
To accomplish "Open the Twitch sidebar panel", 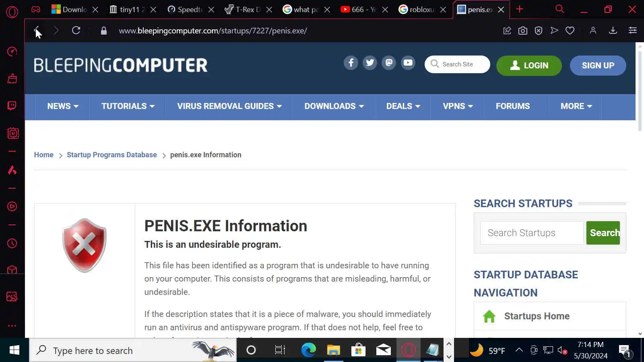I will [12, 106].
